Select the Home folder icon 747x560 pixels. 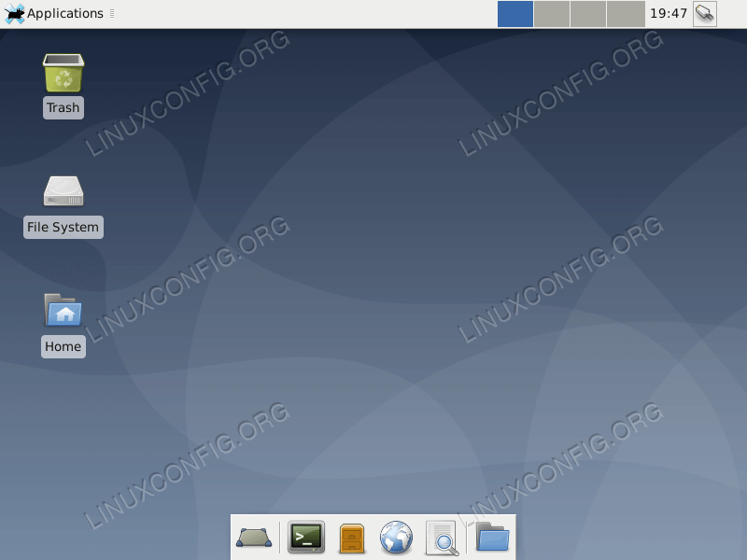point(63,310)
